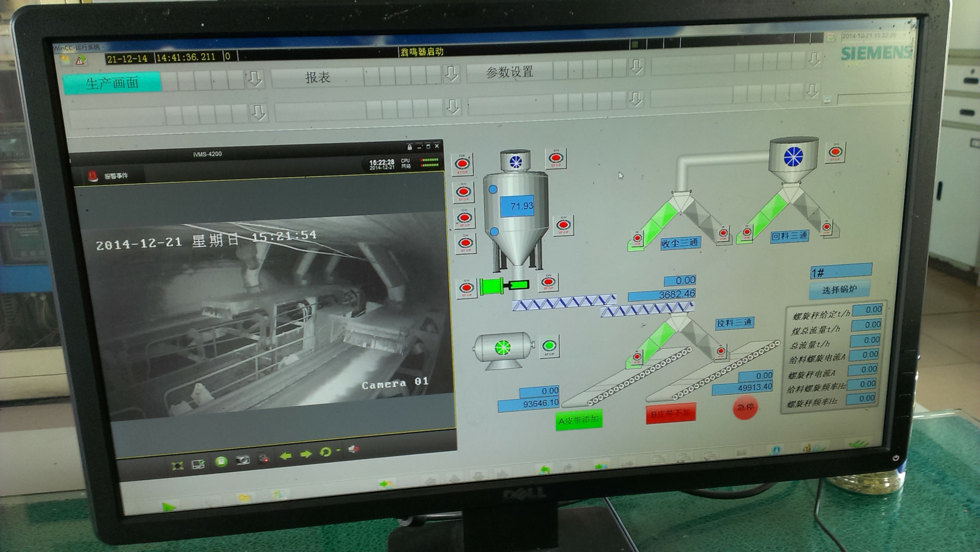Click totalizer value 93646.10
980x552 pixels.
(x=529, y=403)
